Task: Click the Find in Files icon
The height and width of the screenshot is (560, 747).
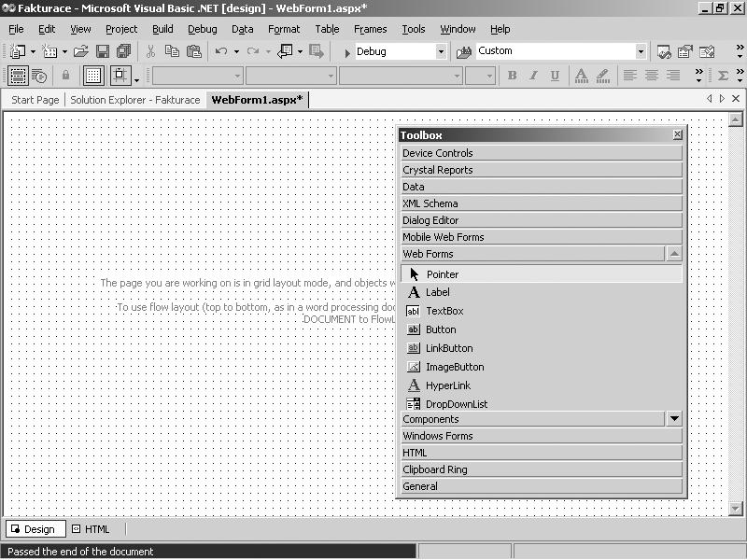Action: click(463, 51)
